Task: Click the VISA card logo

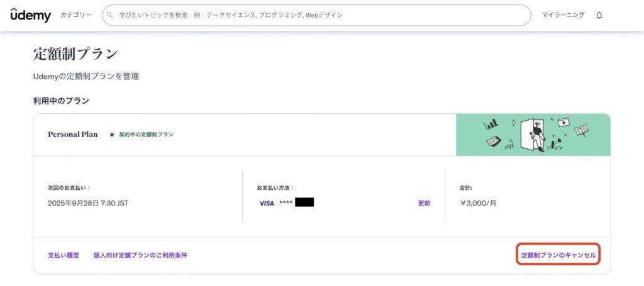Action: [267, 203]
